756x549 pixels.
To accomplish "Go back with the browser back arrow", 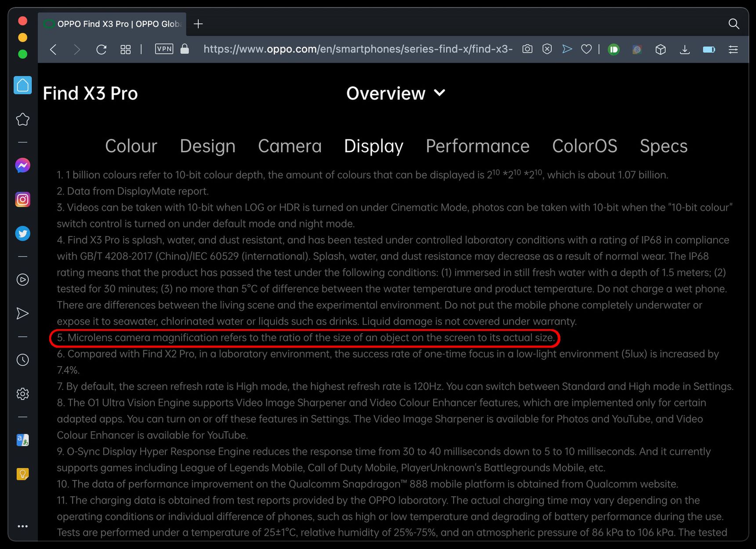I will 53,49.
